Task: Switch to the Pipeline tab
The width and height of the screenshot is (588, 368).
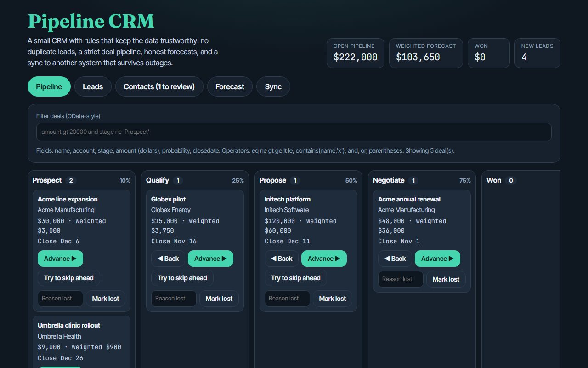Action: 49,86
